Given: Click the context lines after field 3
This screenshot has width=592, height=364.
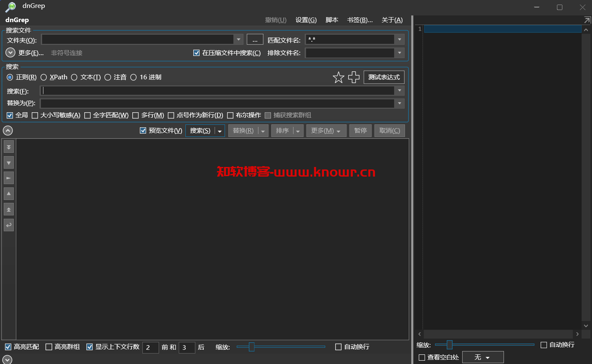Looking at the screenshot, I should 187,347.
